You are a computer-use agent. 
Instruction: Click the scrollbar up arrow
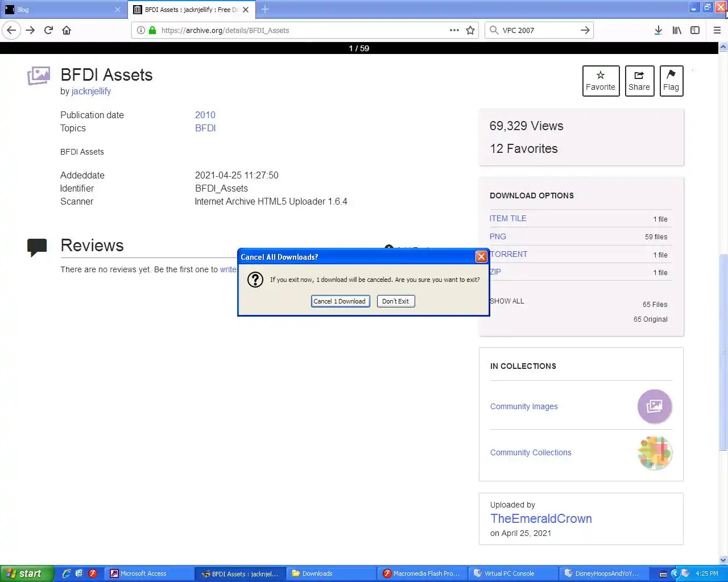pos(723,48)
